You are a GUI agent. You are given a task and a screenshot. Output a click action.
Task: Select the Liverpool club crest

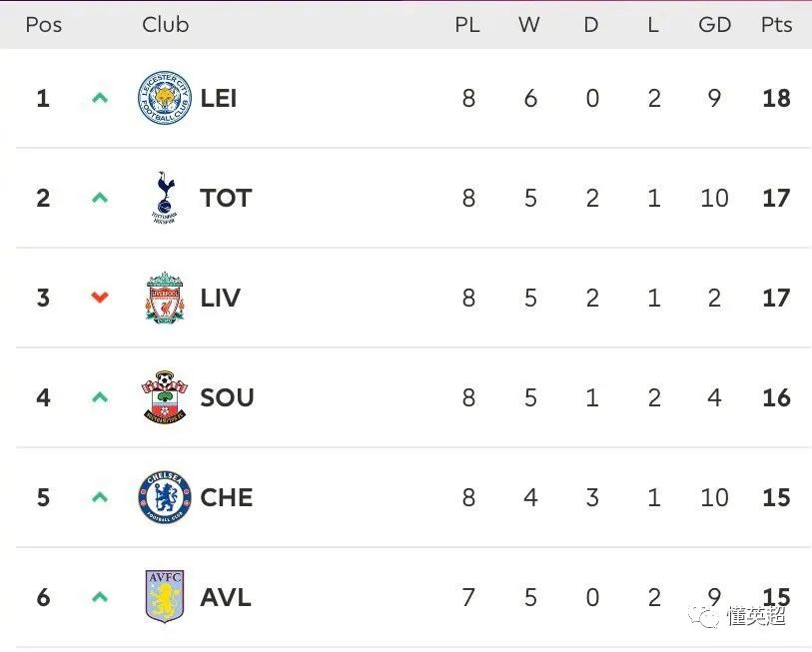(165, 298)
